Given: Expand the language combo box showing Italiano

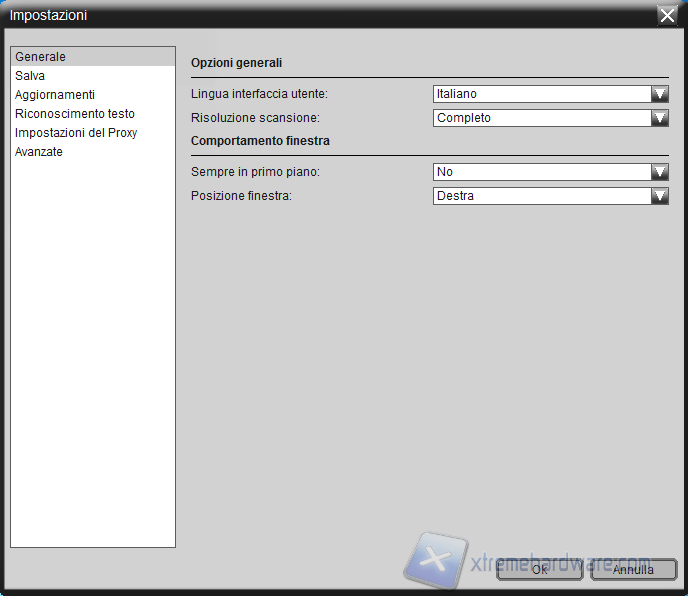Looking at the screenshot, I should click(542, 94).
